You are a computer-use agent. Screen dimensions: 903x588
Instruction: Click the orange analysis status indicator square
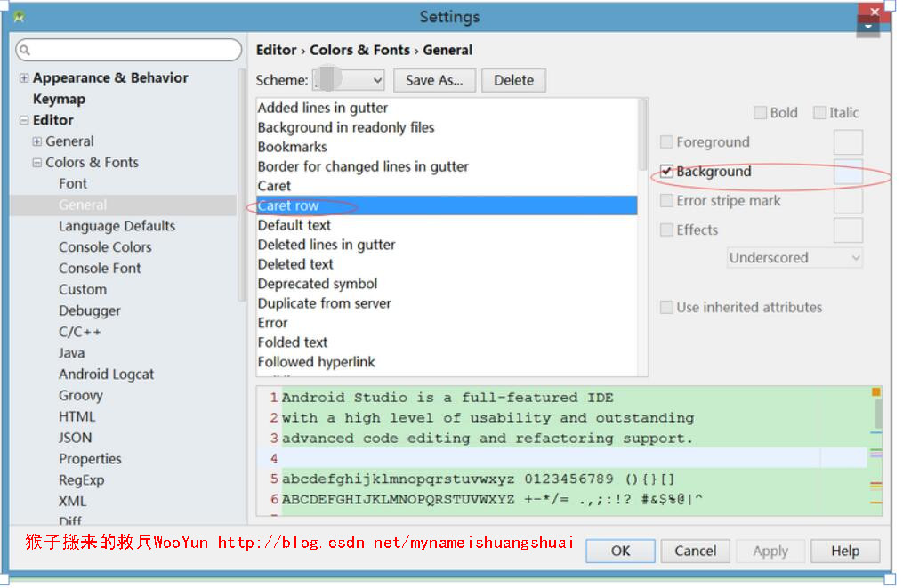click(876, 392)
